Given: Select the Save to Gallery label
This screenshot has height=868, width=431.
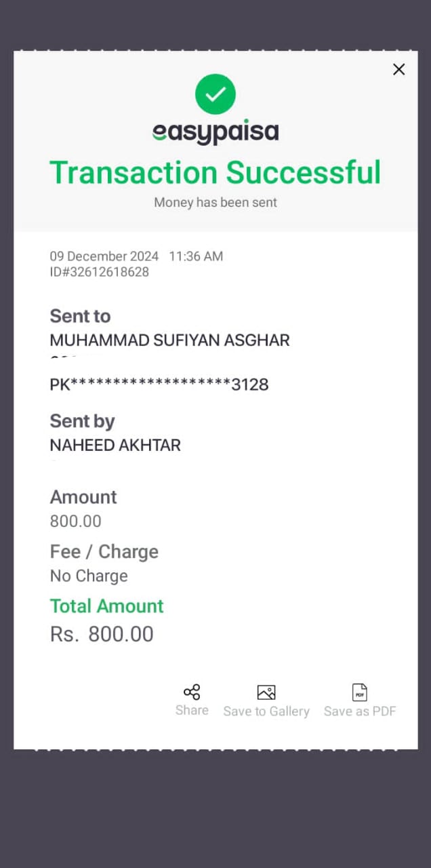Looking at the screenshot, I should point(266,711).
